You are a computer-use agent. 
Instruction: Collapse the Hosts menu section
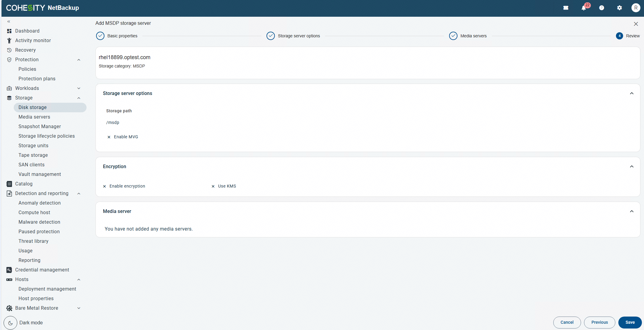(x=79, y=280)
